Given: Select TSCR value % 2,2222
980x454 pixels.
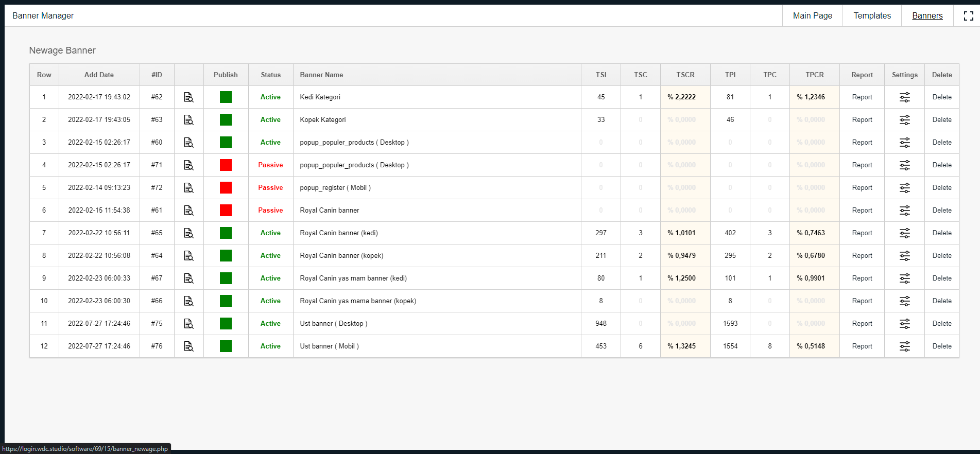Looking at the screenshot, I should click(681, 97).
